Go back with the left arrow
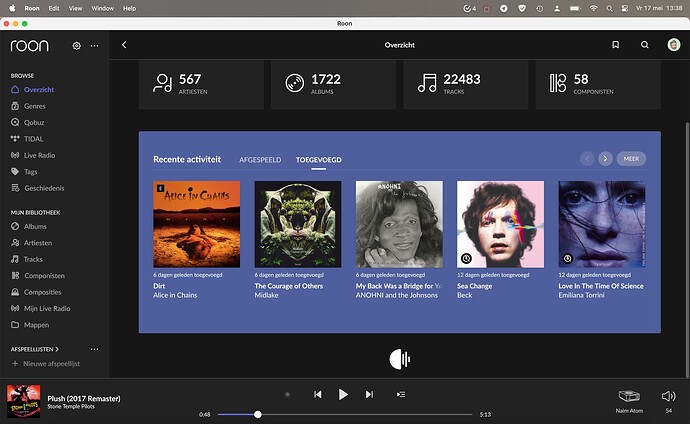This screenshot has height=424, width=690. click(x=124, y=45)
